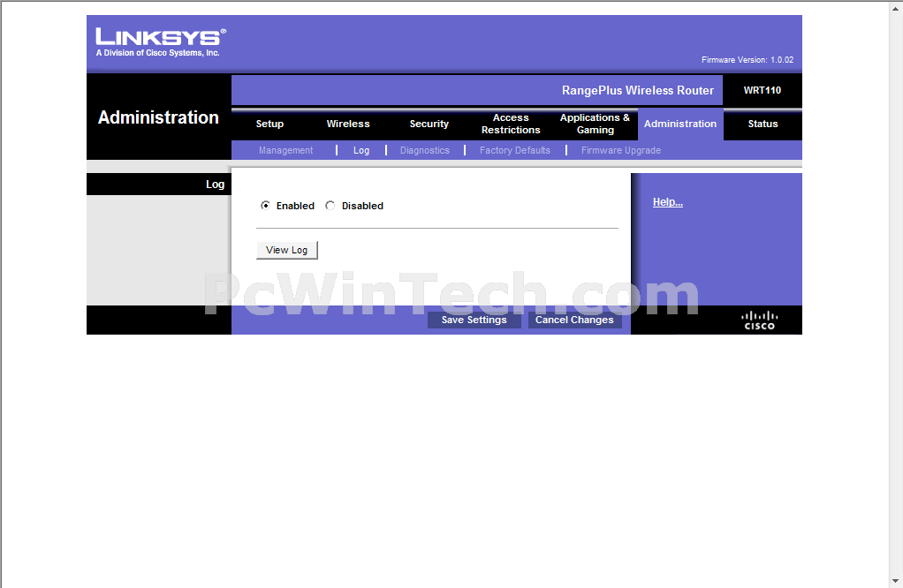Click the Firmware Version 1.0.02 text

[x=747, y=60]
